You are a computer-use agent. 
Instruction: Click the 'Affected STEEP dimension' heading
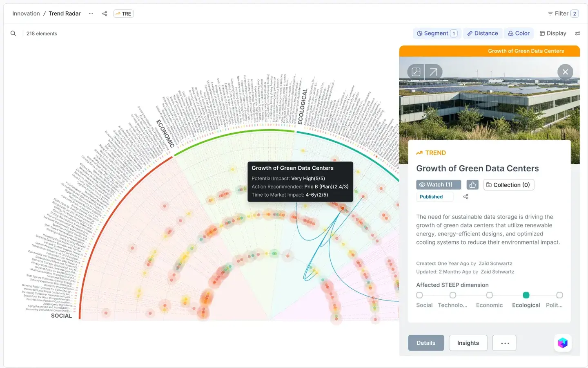pos(452,285)
